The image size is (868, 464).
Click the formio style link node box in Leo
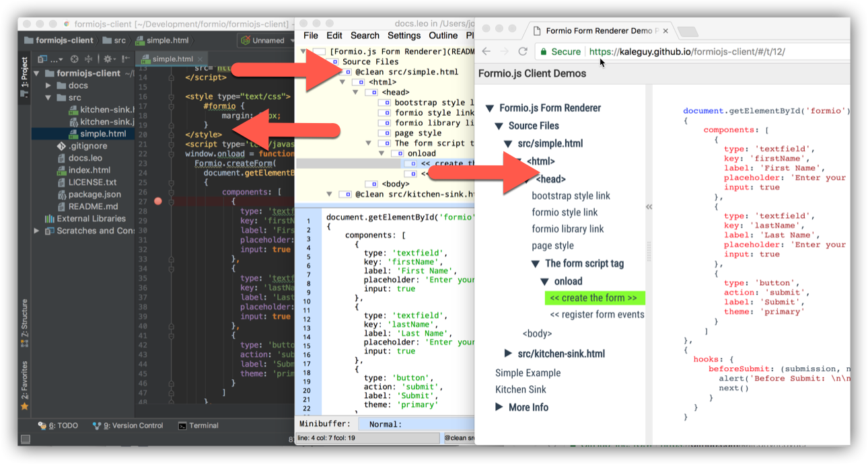pyautogui.click(x=384, y=113)
